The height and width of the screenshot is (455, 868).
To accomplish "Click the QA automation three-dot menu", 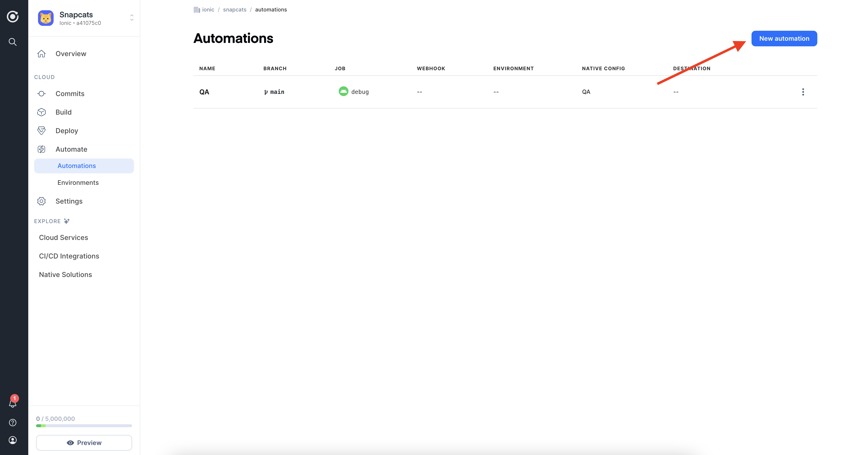I will (803, 91).
